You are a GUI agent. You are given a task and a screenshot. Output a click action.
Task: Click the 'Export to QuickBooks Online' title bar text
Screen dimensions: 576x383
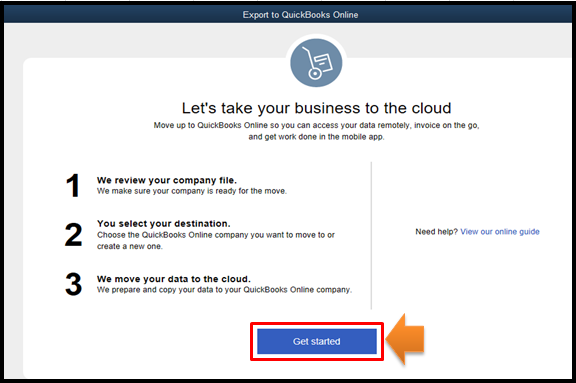[300, 15]
